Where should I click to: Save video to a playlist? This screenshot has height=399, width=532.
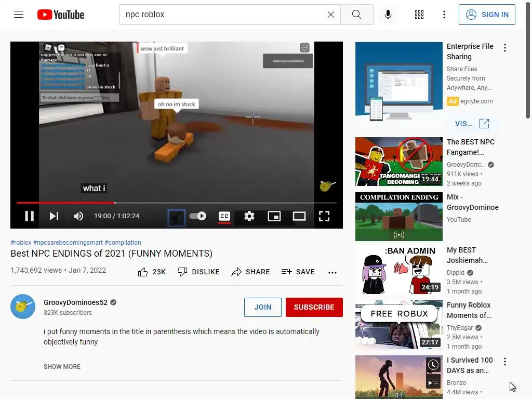click(298, 272)
